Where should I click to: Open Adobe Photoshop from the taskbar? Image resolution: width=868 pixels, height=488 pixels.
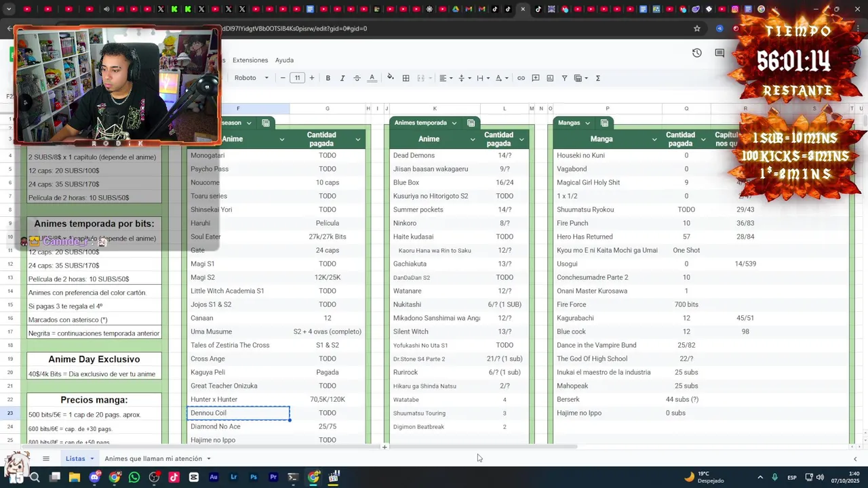(x=254, y=477)
